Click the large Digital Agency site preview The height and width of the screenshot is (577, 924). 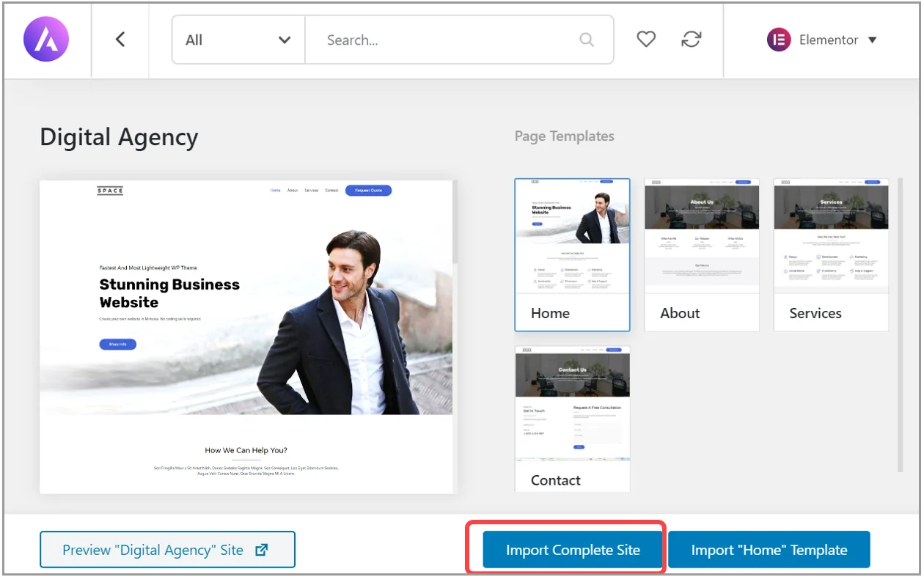(x=246, y=337)
